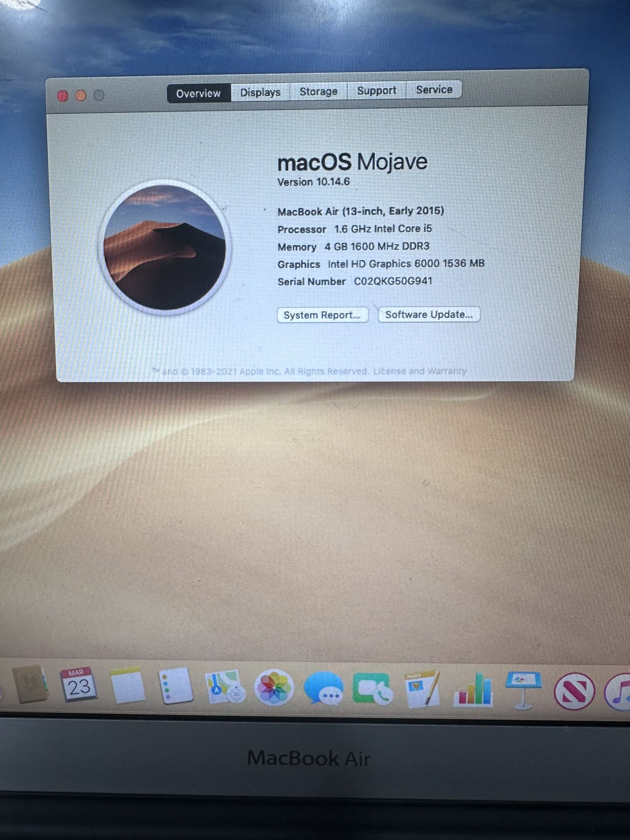The height and width of the screenshot is (840, 630).
Task: Click the Intel HD Graphics 6000 1536 MB value
Action: click(406, 264)
